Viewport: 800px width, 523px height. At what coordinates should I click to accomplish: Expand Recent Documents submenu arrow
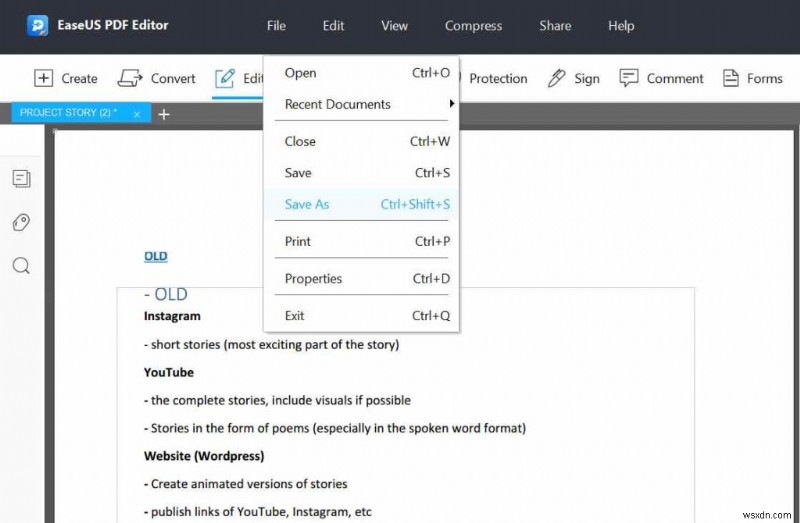(x=452, y=104)
